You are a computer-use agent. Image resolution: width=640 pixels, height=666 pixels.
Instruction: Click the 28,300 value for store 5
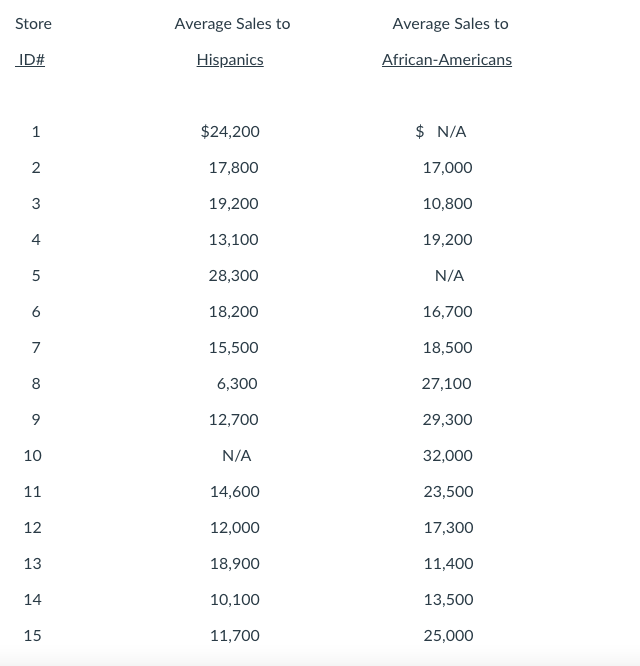click(233, 275)
